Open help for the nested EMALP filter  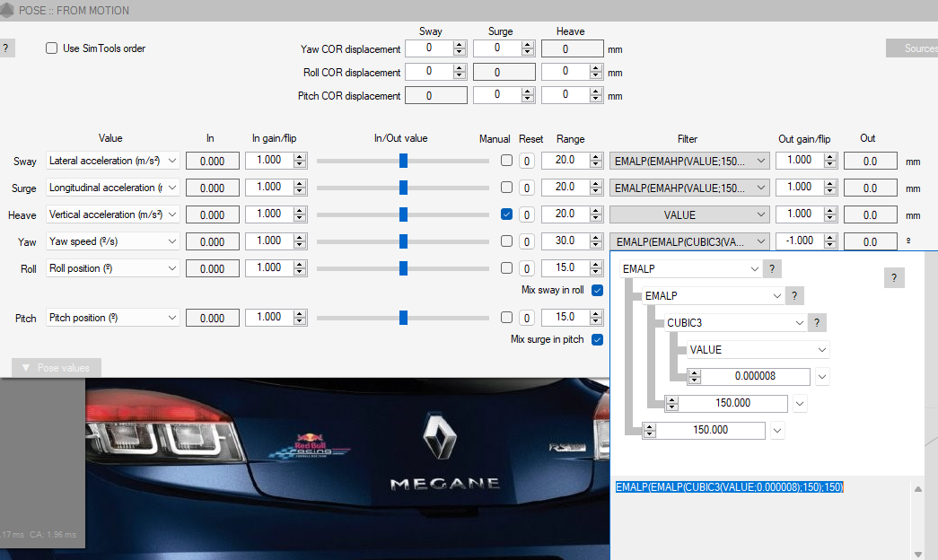[794, 295]
